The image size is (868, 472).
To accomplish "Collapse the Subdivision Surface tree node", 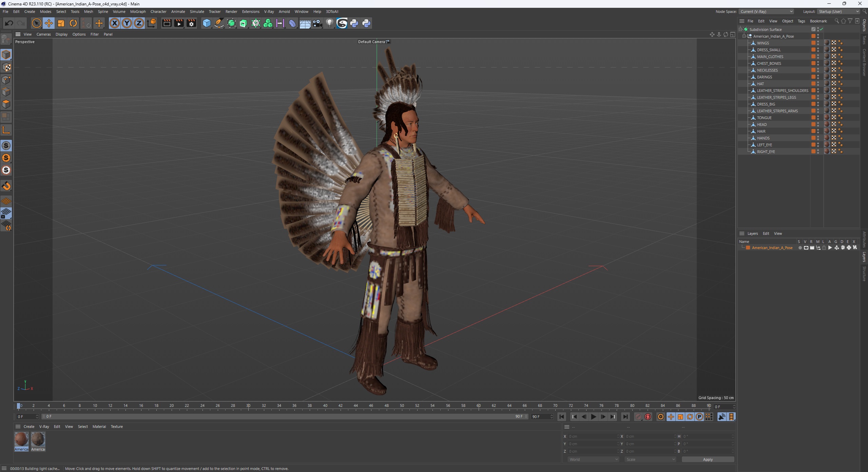I will tap(741, 30).
